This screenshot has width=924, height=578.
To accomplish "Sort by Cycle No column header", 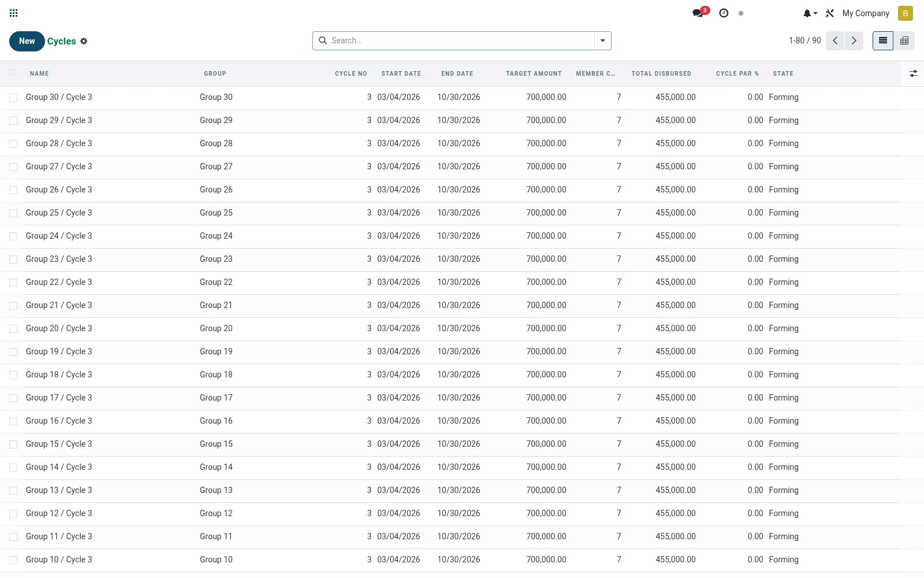I will point(351,73).
